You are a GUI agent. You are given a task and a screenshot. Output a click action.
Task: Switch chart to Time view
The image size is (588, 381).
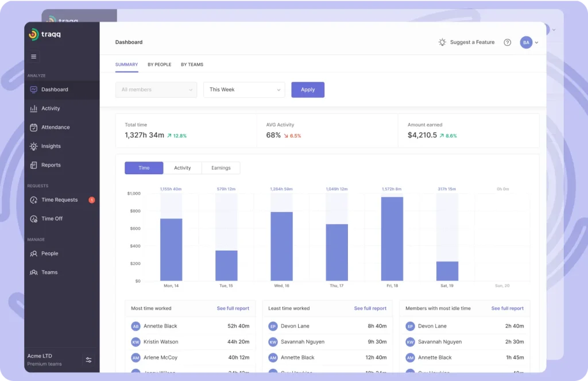click(x=144, y=168)
